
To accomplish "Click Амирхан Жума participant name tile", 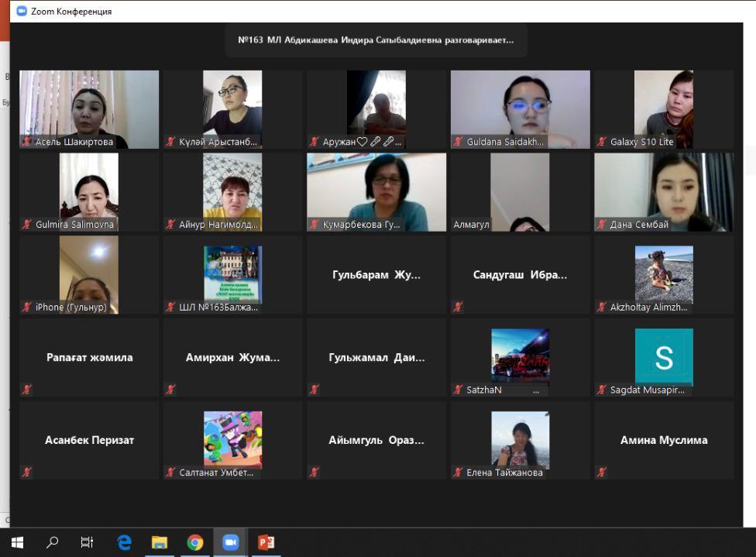I will [232, 357].
